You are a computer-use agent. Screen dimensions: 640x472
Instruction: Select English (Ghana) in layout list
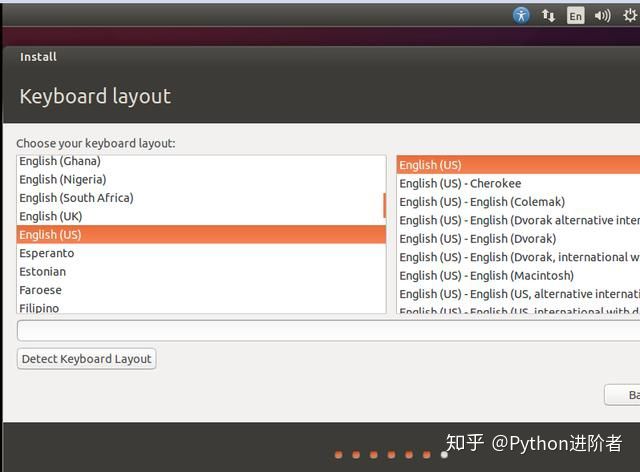click(x=201, y=161)
